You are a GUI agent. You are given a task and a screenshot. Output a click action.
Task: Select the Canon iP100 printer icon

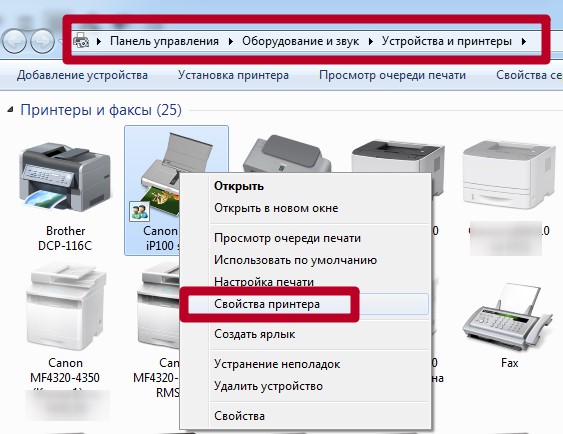(x=160, y=174)
